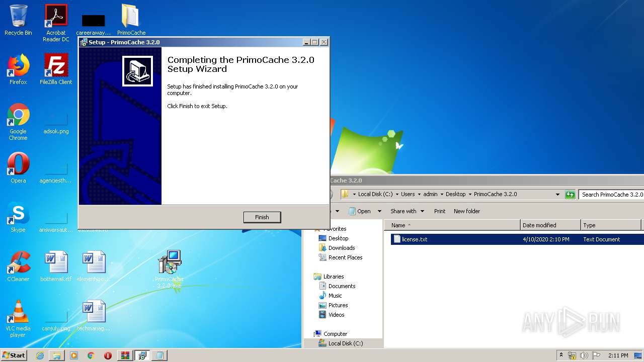Open the network status tray icon
This screenshot has height=362, width=644.
(572, 355)
